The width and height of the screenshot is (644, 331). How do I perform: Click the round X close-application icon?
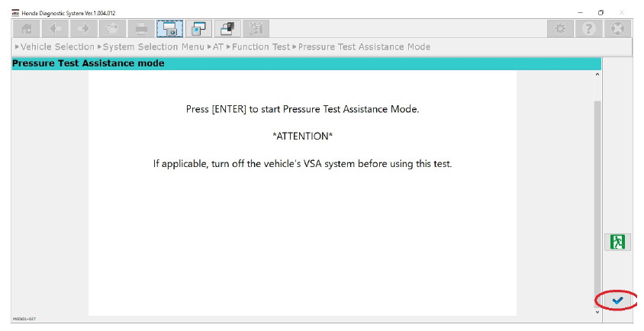[x=616, y=28]
